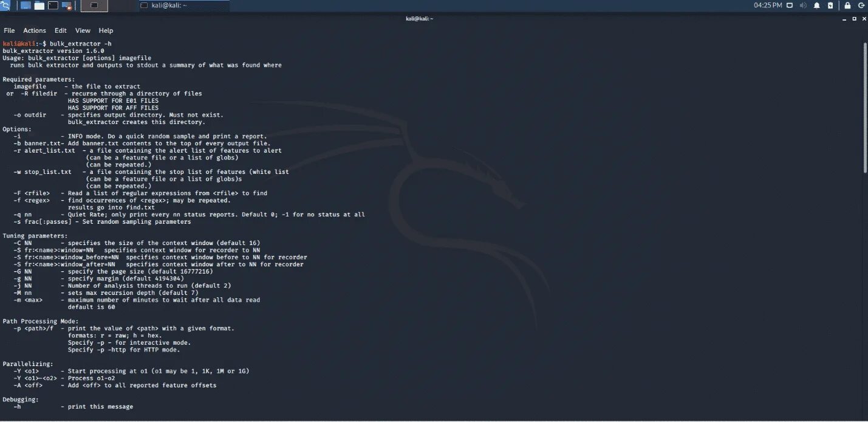
Task: Click the 'Required parameters:' heading
Action: [39, 80]
